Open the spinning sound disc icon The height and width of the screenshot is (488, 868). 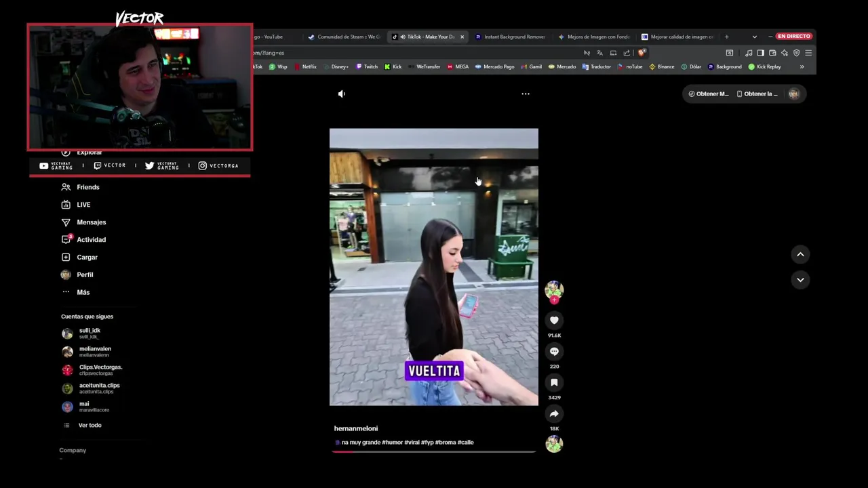[x=554, y=444]
